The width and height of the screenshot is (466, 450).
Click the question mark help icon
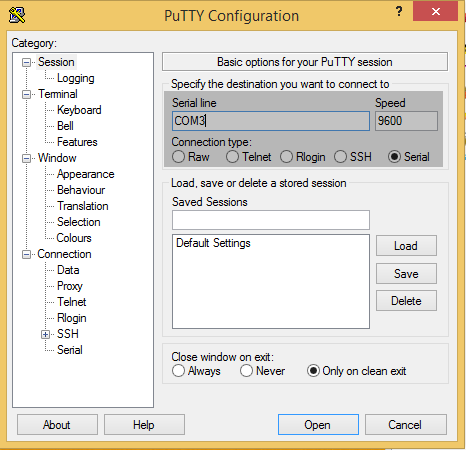[399, 12]
